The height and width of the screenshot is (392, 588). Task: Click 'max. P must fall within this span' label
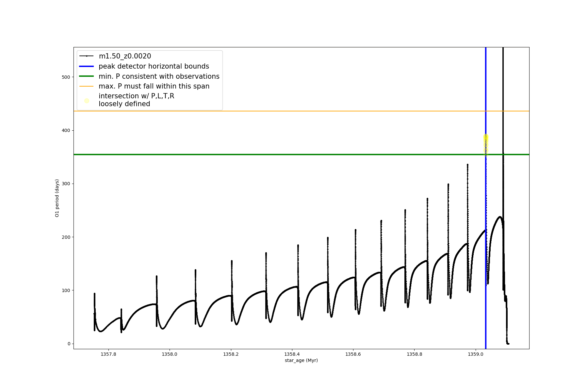tap(154, 86)
